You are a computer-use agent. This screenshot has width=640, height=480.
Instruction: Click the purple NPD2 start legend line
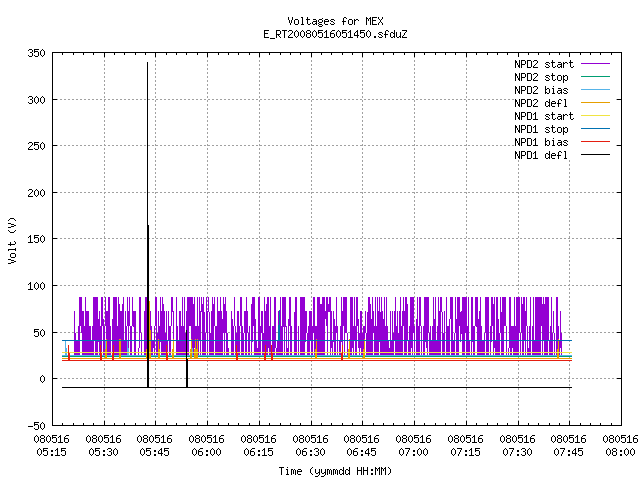pos(596,64)
